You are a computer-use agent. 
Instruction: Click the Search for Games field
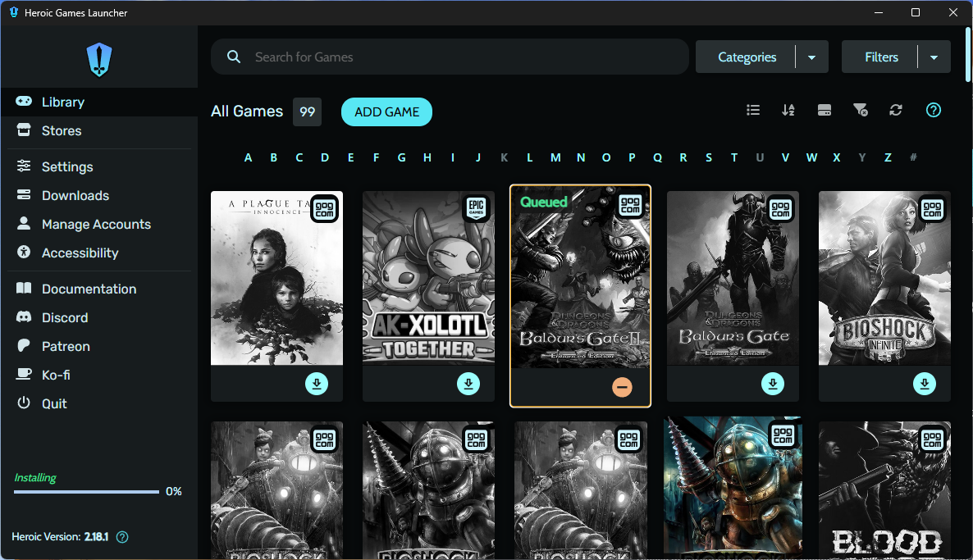[450, 57]
